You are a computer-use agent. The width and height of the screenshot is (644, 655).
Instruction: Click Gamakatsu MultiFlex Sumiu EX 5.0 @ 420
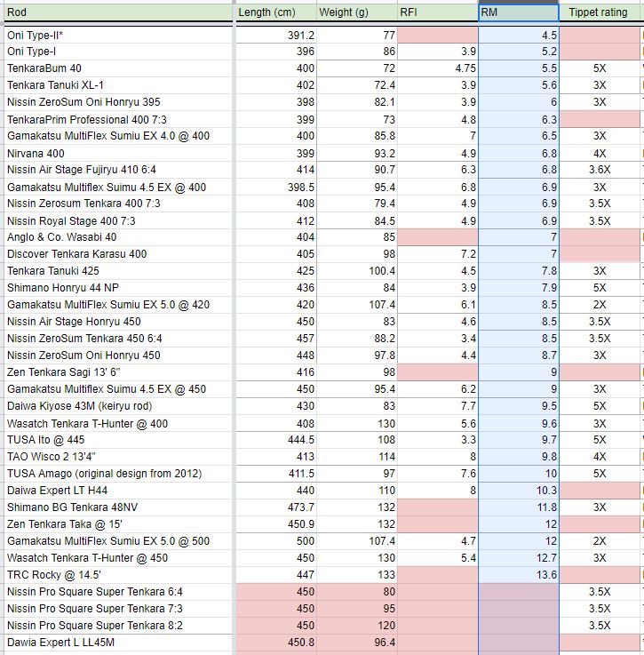click(x=118, y=305)
